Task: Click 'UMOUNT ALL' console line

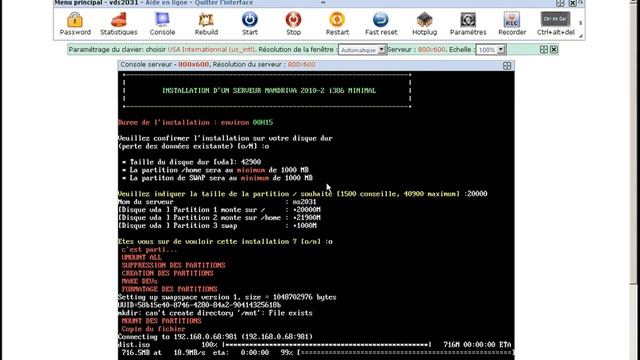Action: click(x=141, y=257)
